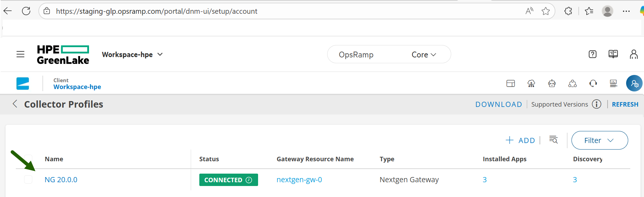Click the Installed Apps column header

click(x=504, y=159)
